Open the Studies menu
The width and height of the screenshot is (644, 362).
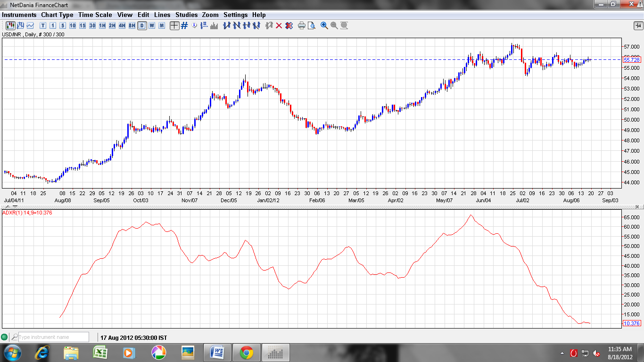pyautogui.click(x=186, y=15)
